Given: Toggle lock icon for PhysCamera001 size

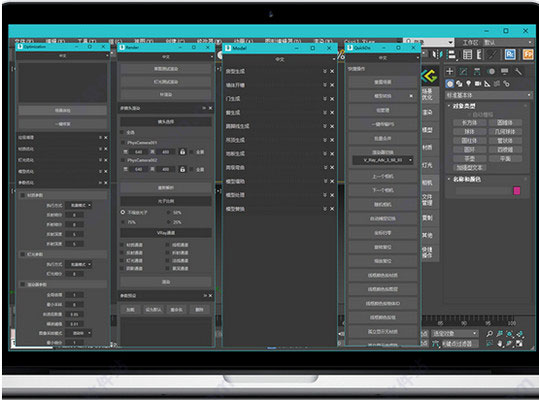Looking at the screenshot, I should tap(183, 152).
